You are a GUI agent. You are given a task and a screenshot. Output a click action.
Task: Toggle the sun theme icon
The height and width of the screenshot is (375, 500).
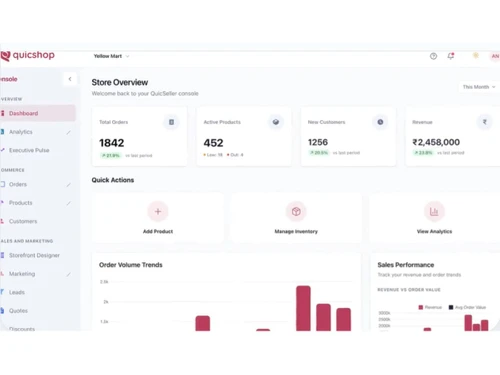tap(476, 56)
